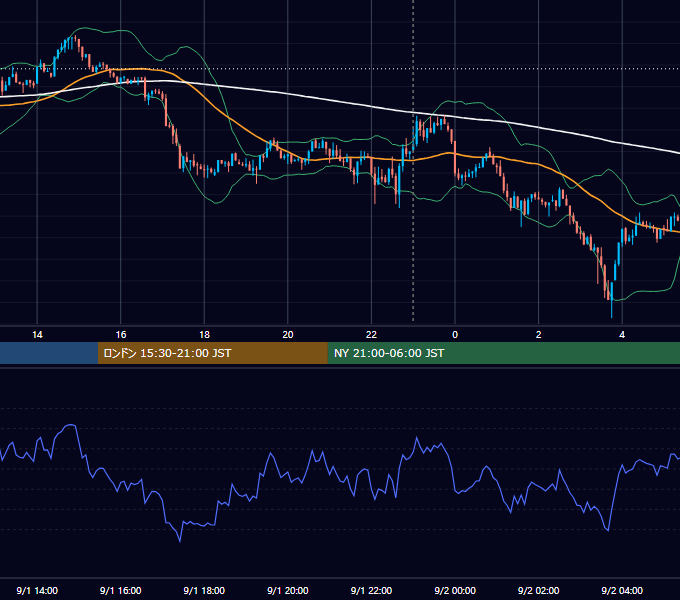The image size is (680, 600).
Task: Click the '9/1 14:00' label on the lower axis
Action: click(x=37, y=590)
